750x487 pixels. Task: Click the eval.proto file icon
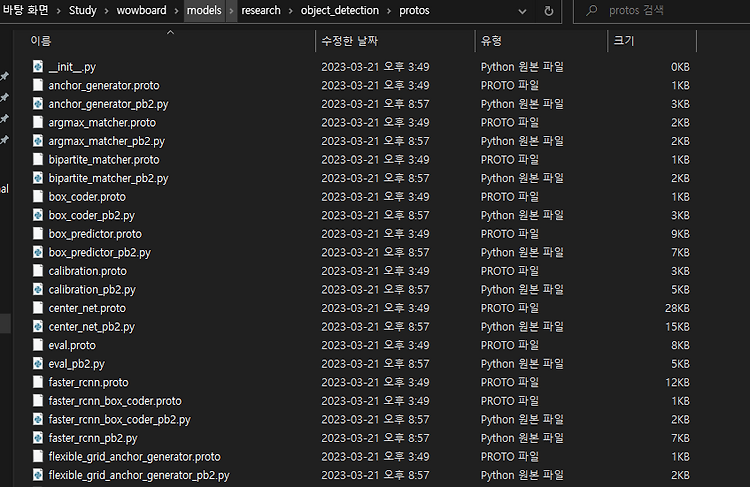click(x=38, y=345)
